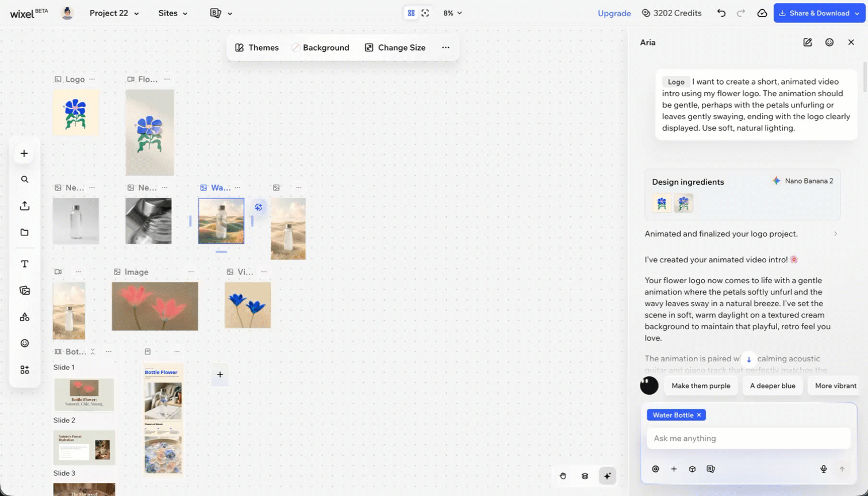
Task: Click the user profile avatar in top bar
Action: tap(67, 13)
